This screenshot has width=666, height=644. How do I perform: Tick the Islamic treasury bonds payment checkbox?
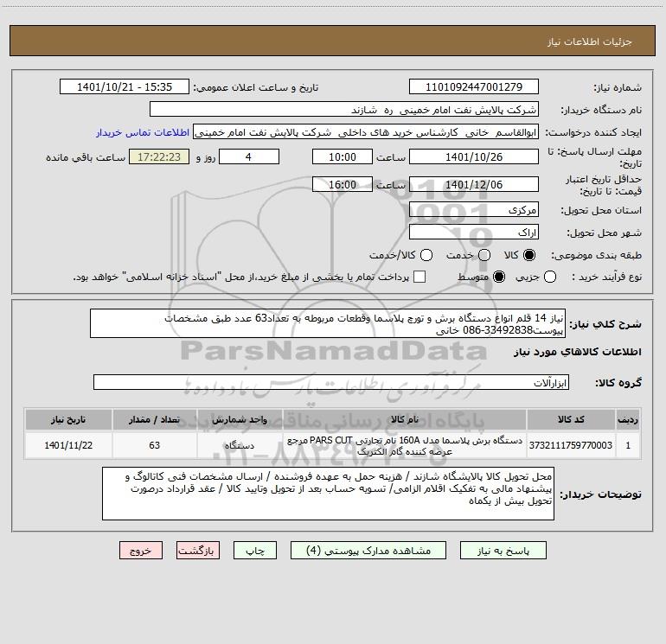pos(419,277)
